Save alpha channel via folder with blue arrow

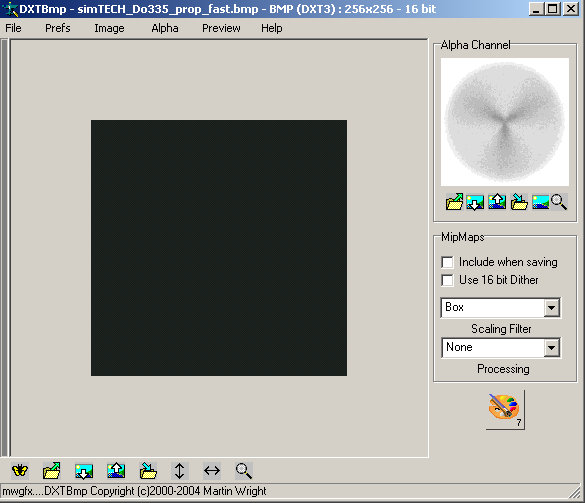click(x=519, y=202)
